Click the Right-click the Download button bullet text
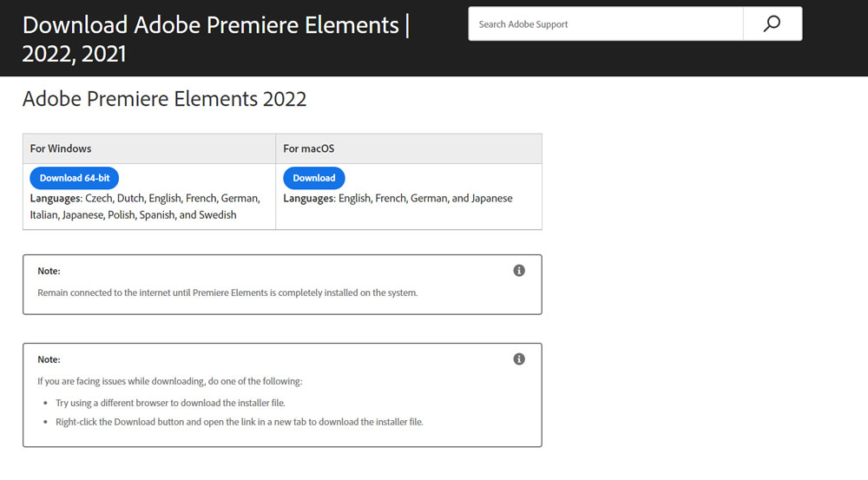Image resolution: width=868 pixels, height=480 pixels. (x=240, y=422)
